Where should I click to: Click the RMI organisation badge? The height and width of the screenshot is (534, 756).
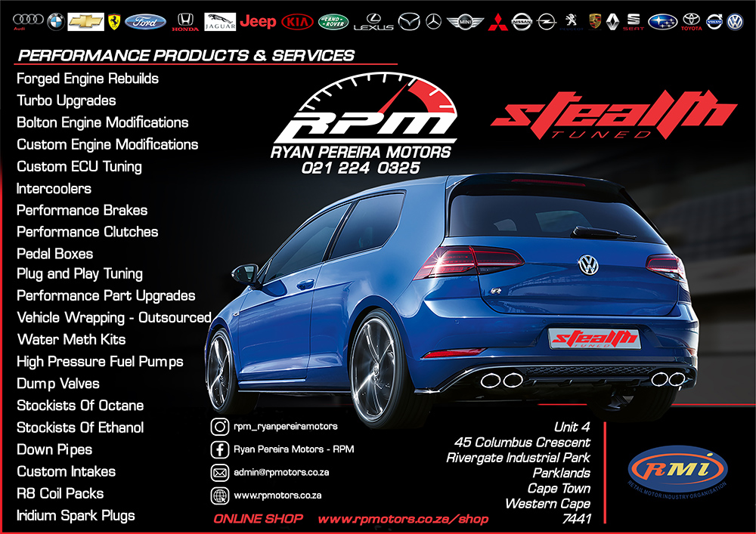tap(677, 467)
